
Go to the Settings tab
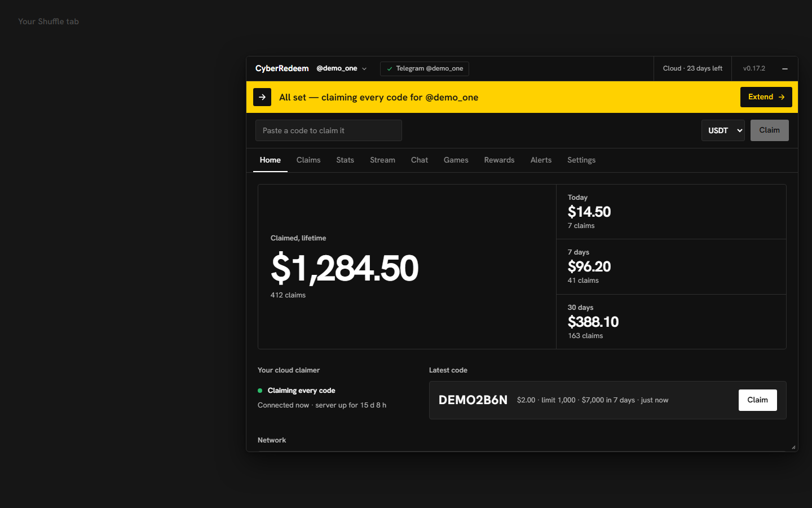coord(581,160)
